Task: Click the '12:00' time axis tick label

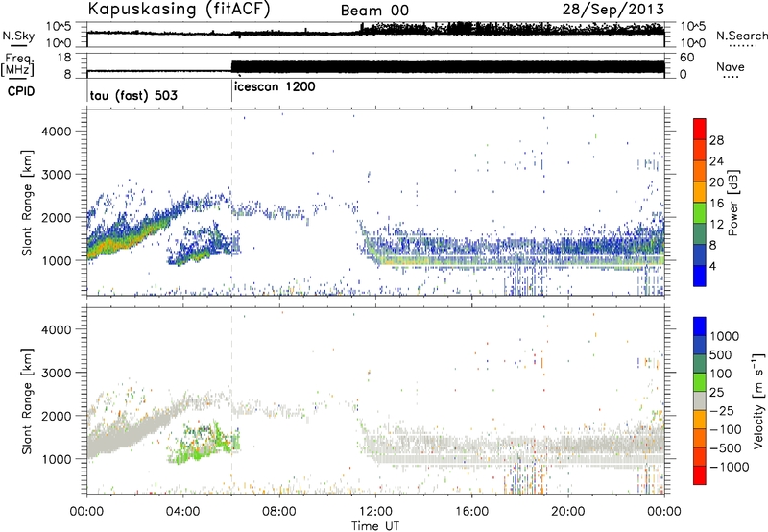Action: [x=375, y=512]
